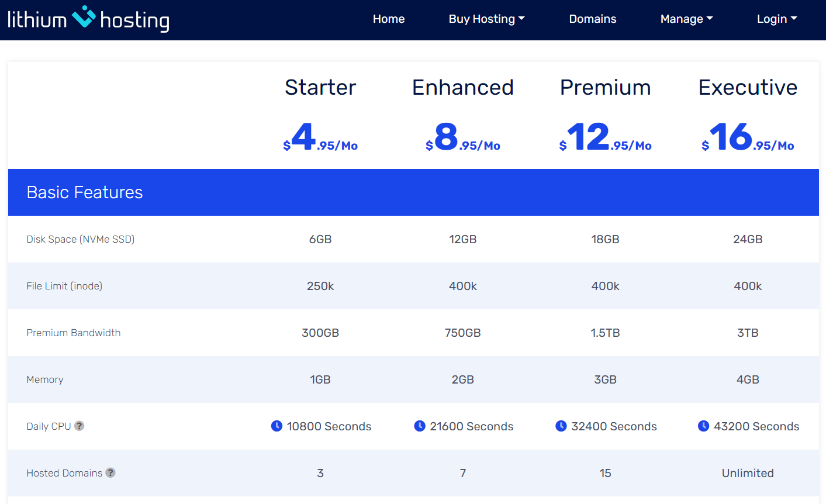This screenshot has height=504, width=826.
Task: Click the Lithium Hosting logo
Action: click(88, 19)
